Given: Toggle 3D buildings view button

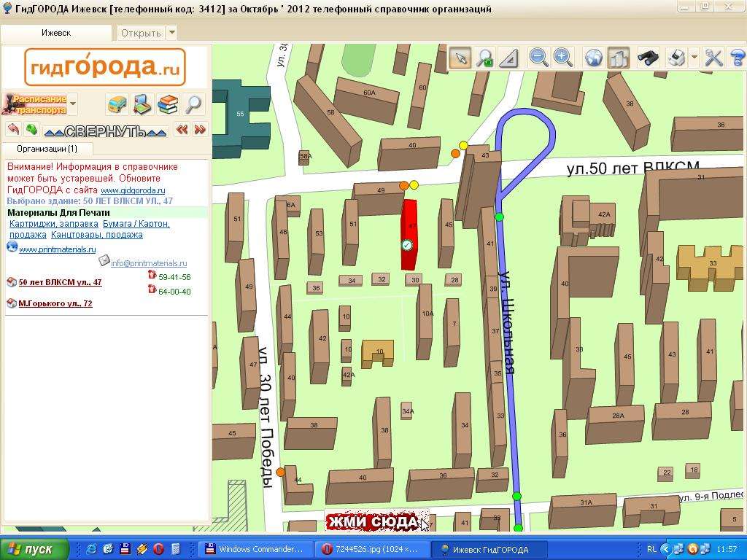Looking at the screenshot, I should 618,58.
